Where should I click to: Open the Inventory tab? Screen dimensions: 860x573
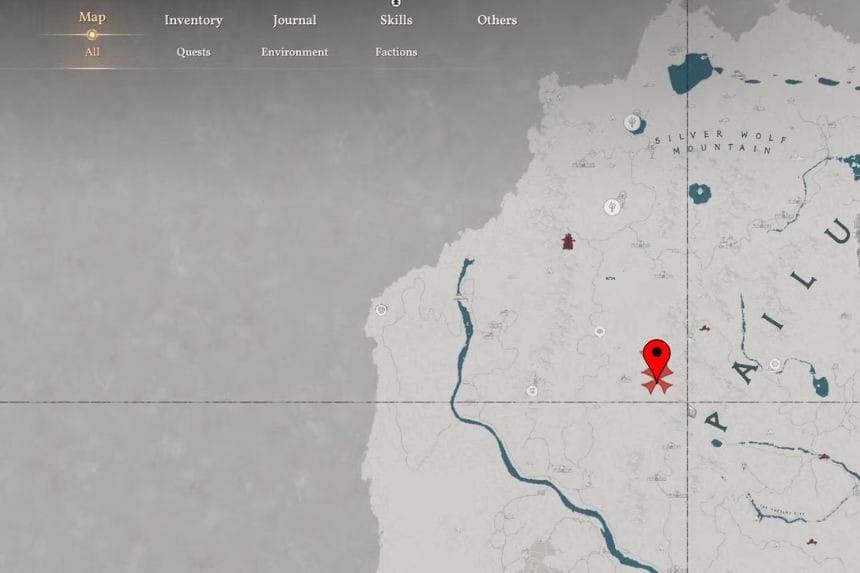point(193,20)
